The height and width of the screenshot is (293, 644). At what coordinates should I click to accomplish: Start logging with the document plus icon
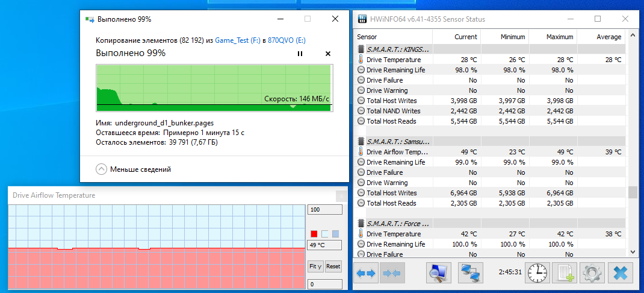[565, 273]
